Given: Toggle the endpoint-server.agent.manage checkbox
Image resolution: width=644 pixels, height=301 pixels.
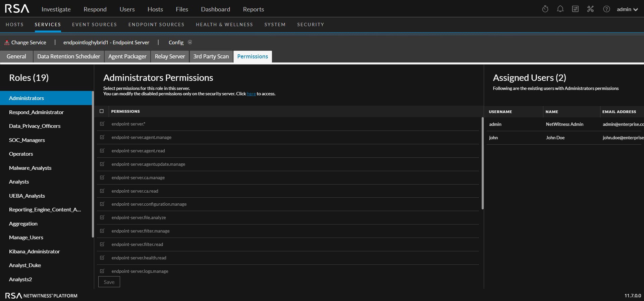Looking at the screenshot, I should tap(102, 137).
